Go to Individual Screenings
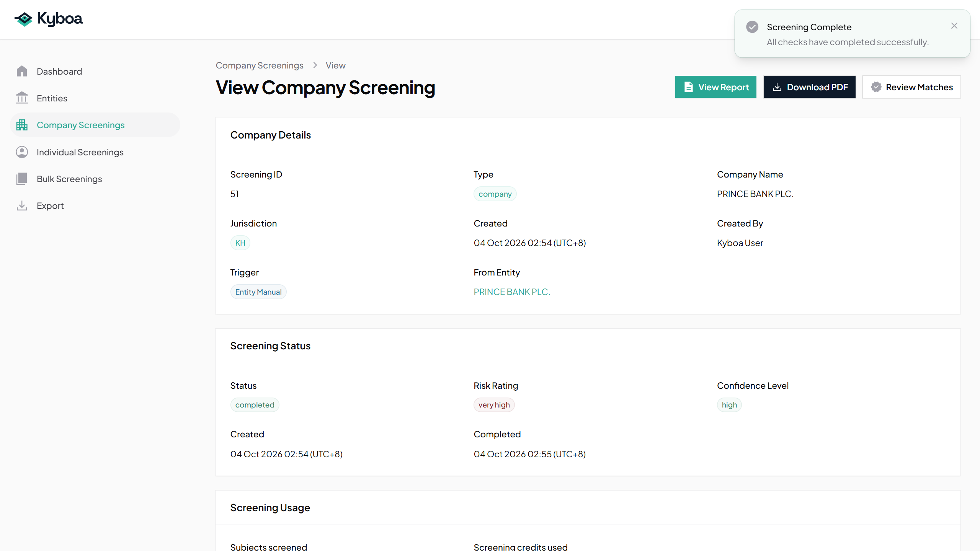The image size is (980, 551). pyautogui.click(x=95, y=152)
